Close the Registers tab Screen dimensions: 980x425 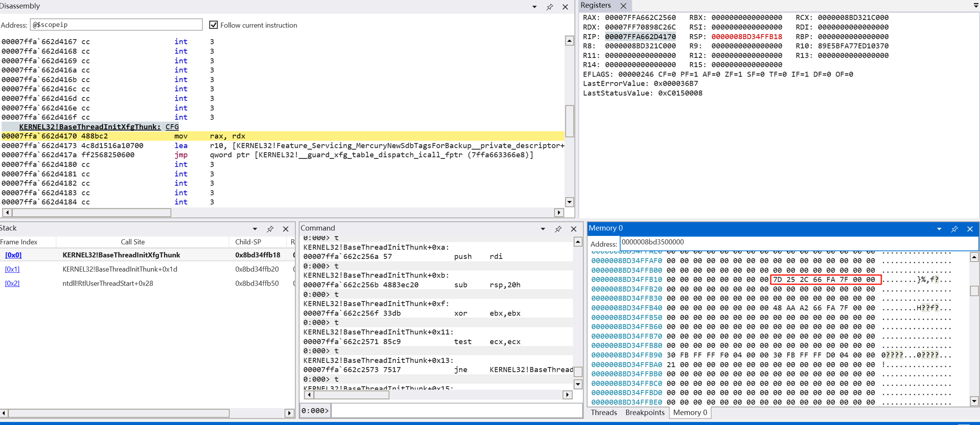point(623,6)
